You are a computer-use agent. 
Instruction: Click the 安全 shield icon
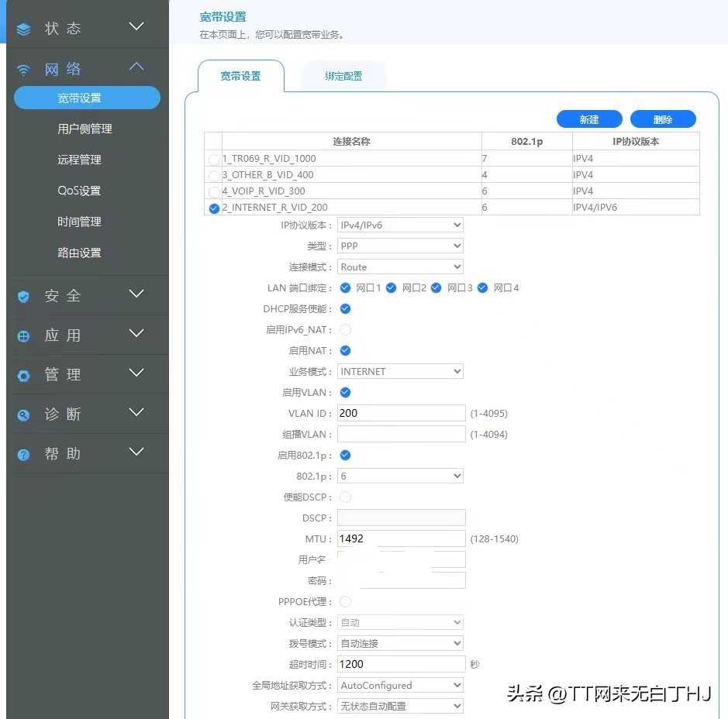[x=23, y=295]
